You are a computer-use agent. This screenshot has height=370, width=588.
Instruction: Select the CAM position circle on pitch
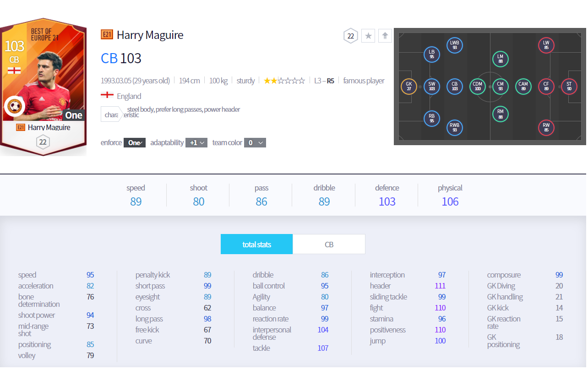pyautogui.click(x=523, y=86)
